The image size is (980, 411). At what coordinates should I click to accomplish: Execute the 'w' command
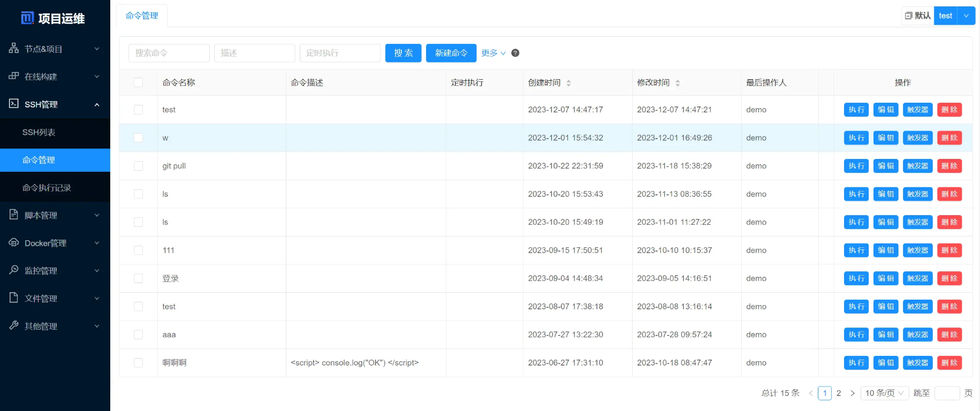pos(856,138)
